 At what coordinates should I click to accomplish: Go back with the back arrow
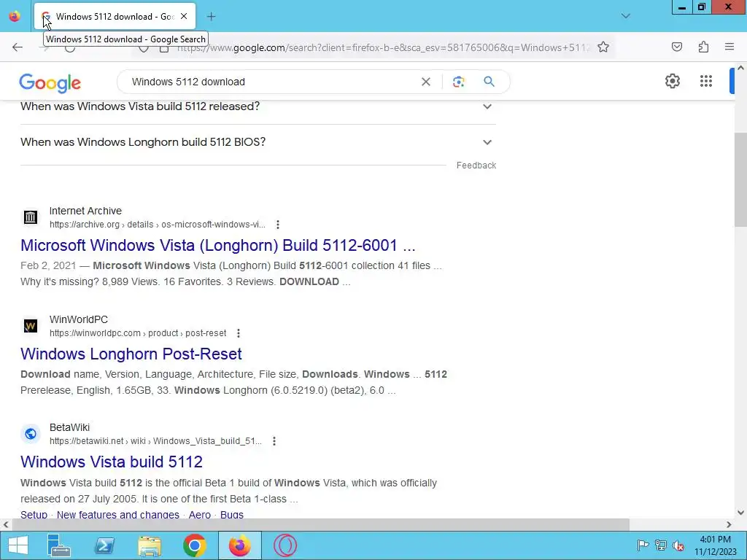point(18,47)
